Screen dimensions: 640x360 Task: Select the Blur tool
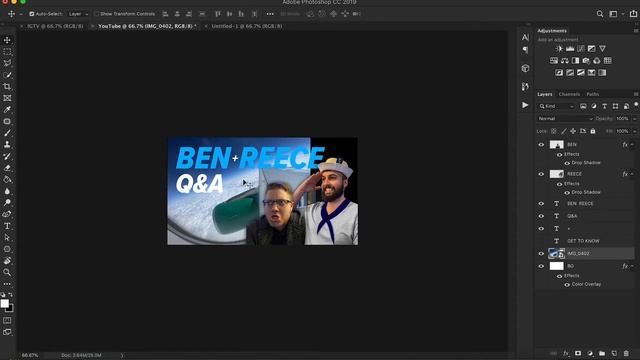pos(7,191)
